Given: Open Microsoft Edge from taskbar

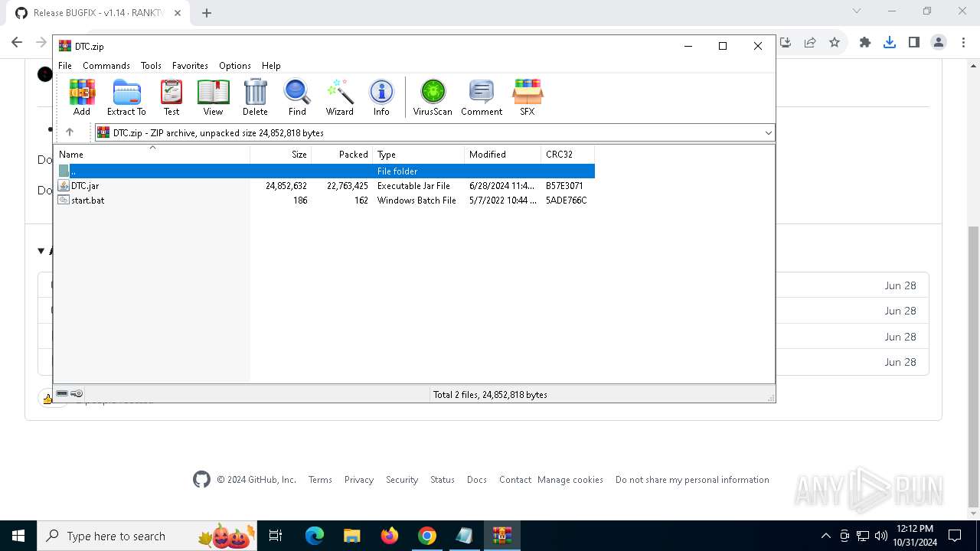Looking at the screenshot, I should (x=315, y=536).
